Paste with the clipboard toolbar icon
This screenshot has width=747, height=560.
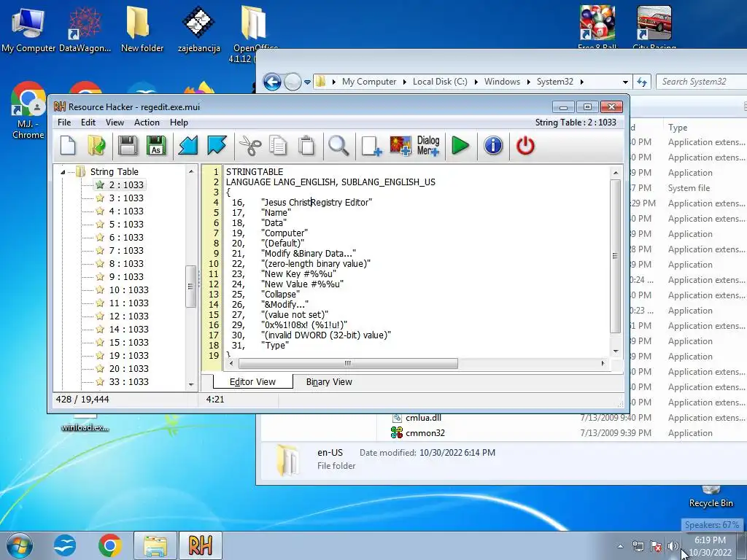pos(306,145)
